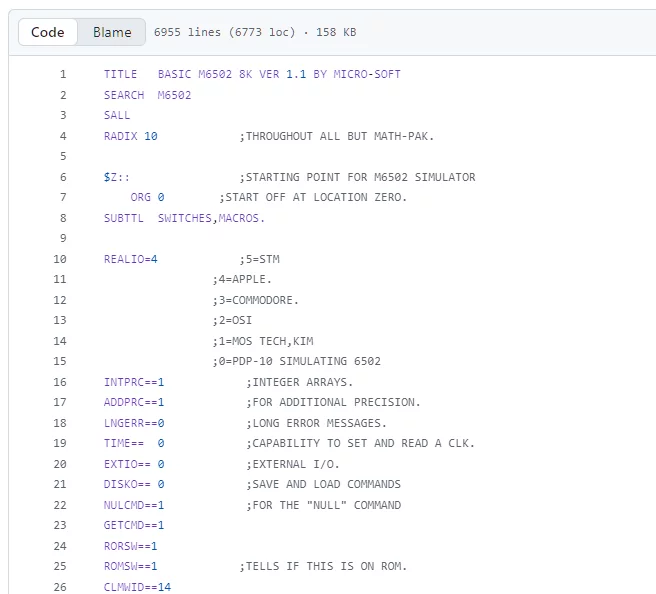This screenshot has height=594, width=656.
Task: Click comment ';EXTERNAL I/O.'
Action: 293,464
